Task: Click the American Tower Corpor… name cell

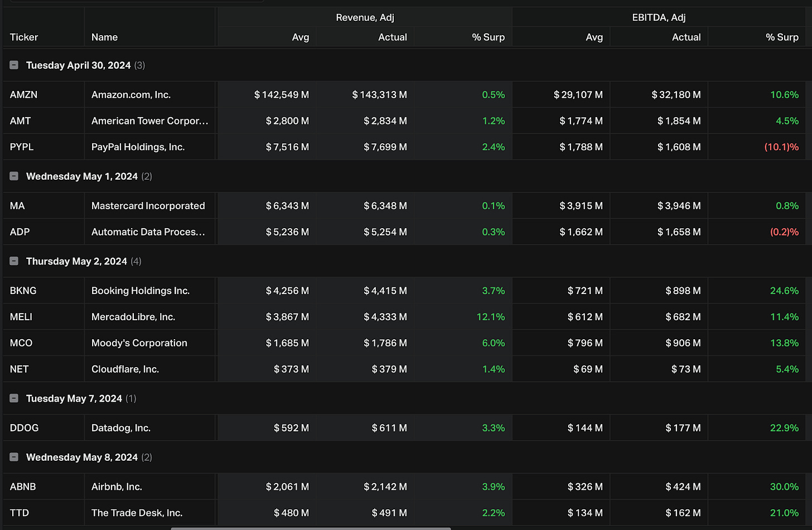Action: 150,121
